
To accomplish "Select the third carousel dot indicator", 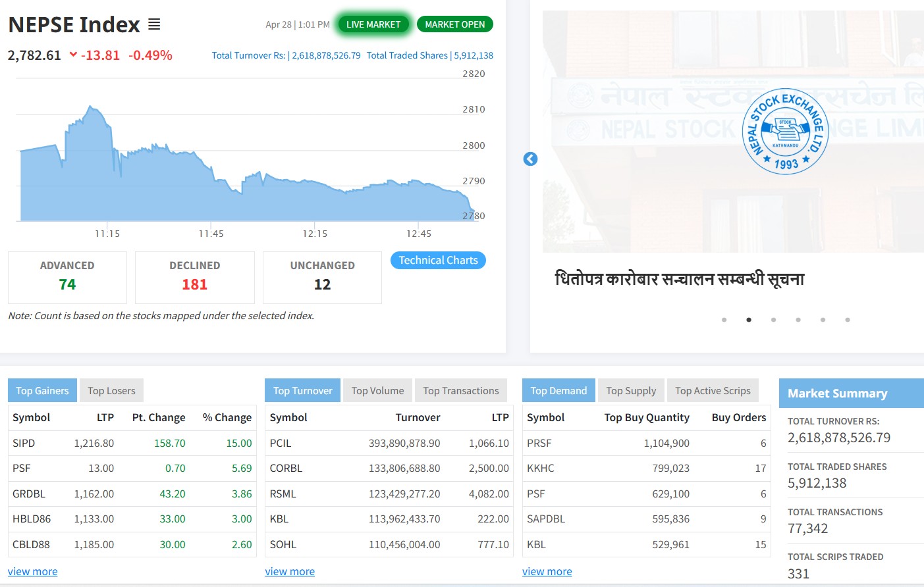I will point(773,320).
